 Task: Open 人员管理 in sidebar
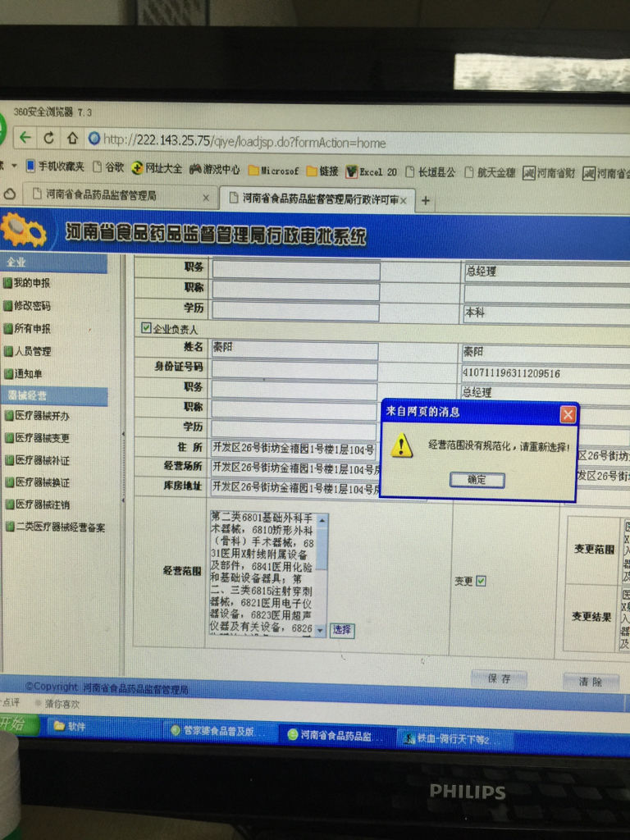click(x=27, y=351)
